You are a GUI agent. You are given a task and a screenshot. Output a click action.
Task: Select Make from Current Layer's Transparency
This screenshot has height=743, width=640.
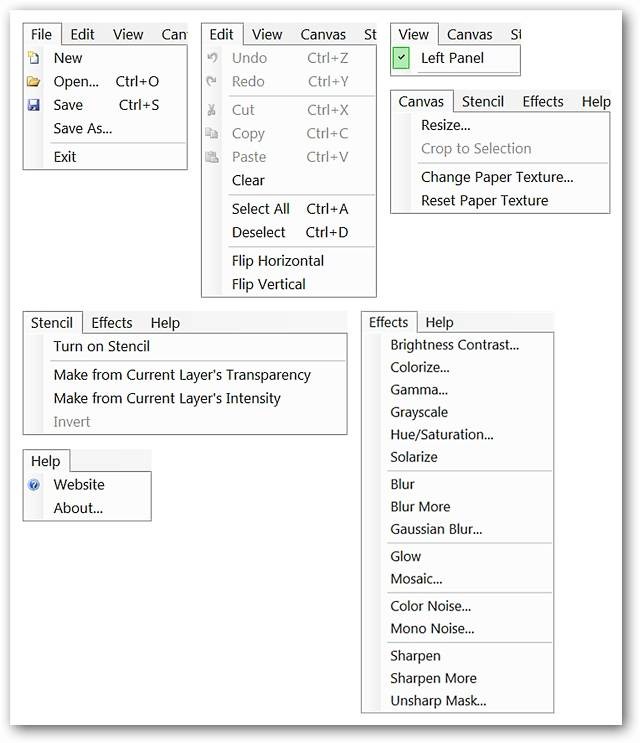tap(182, 375)
